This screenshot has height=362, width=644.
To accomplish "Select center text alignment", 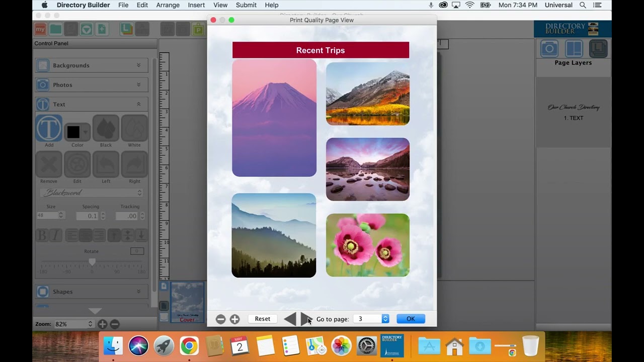I will coord(86,235).
